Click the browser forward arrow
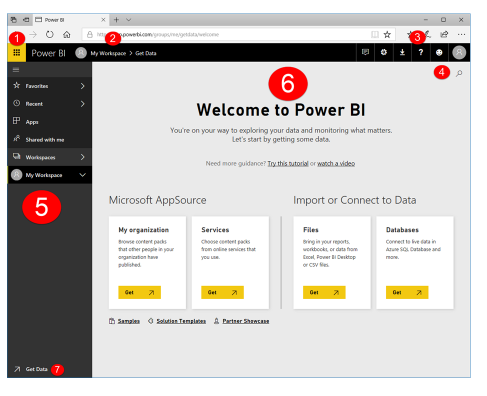Screen dimensions: 487x396 [33, 34]
